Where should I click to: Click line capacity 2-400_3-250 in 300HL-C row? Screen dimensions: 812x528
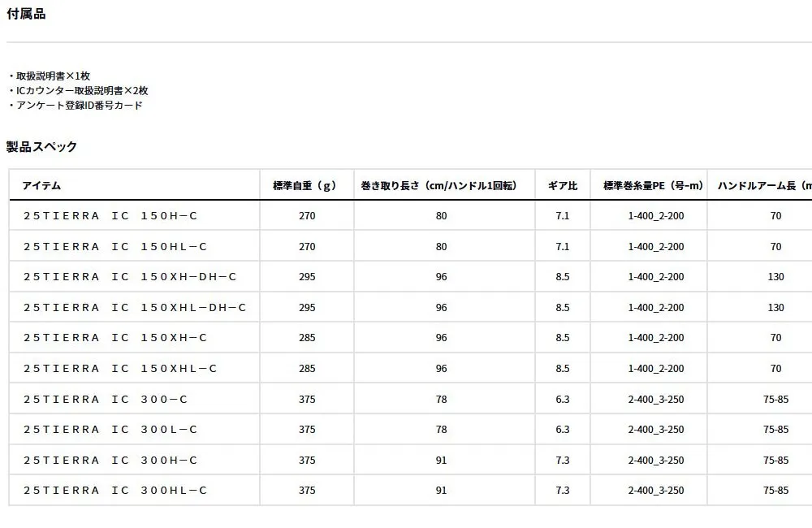[656, 490]
